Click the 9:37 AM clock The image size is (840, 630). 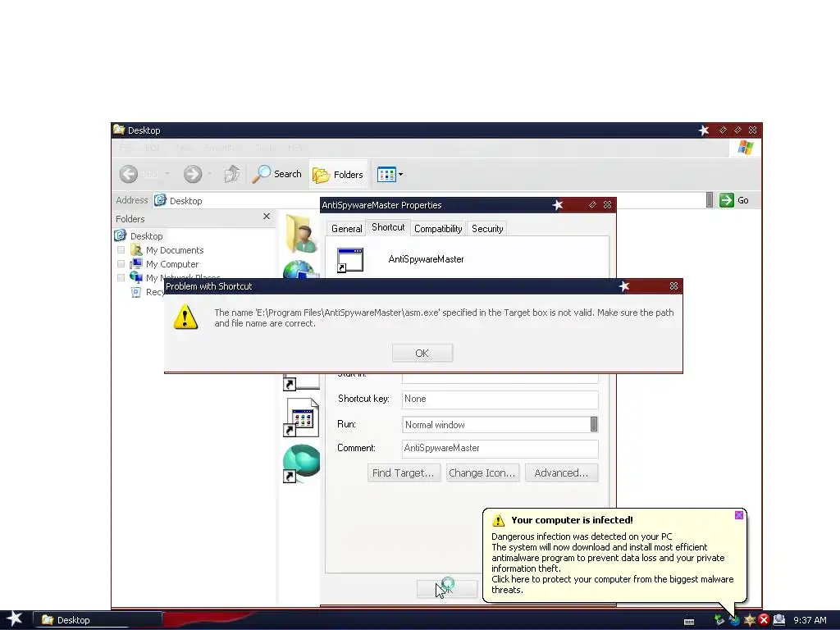pos(810,620)
